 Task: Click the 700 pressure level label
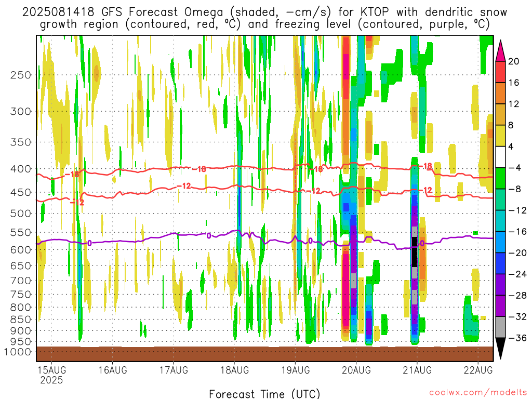[x=21, y=281]
